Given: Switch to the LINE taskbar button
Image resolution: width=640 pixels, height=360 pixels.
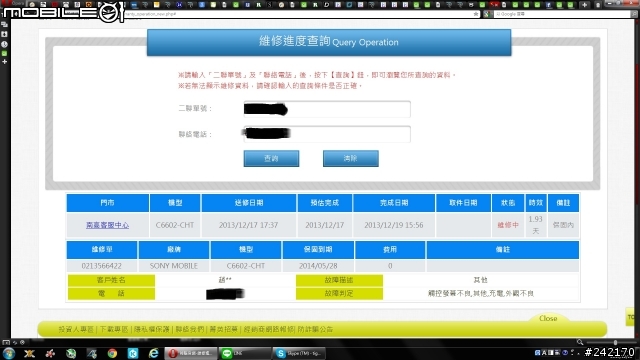Looking at the screenshot, I should point(244,353).
